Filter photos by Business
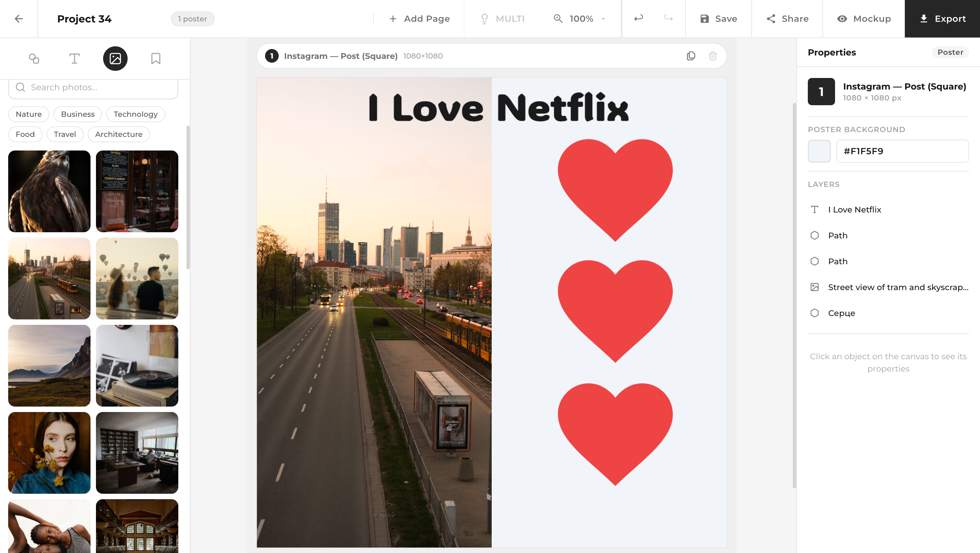The height and width of the screenshot is (553, 980). (x=78, y=114)
